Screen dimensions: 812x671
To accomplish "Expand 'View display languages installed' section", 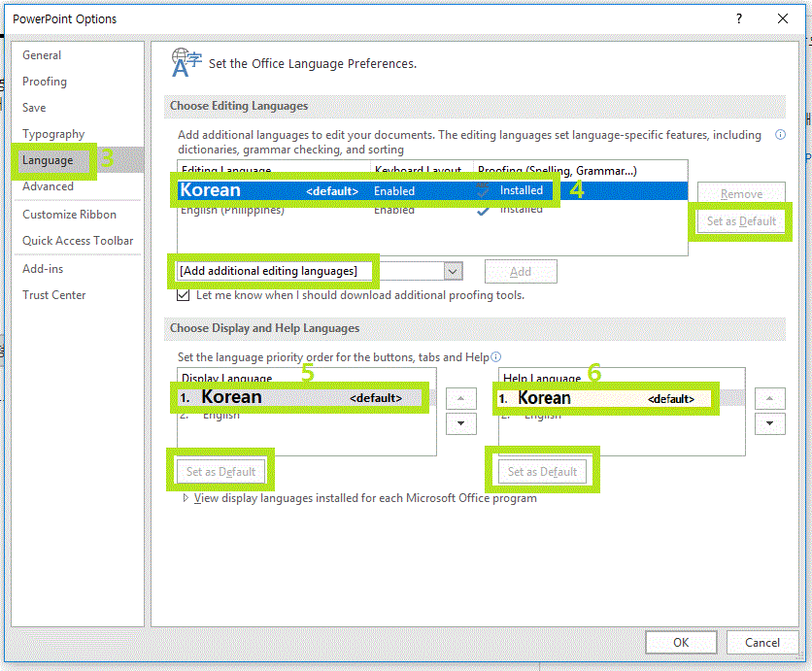I will click(x=186, y=498).
